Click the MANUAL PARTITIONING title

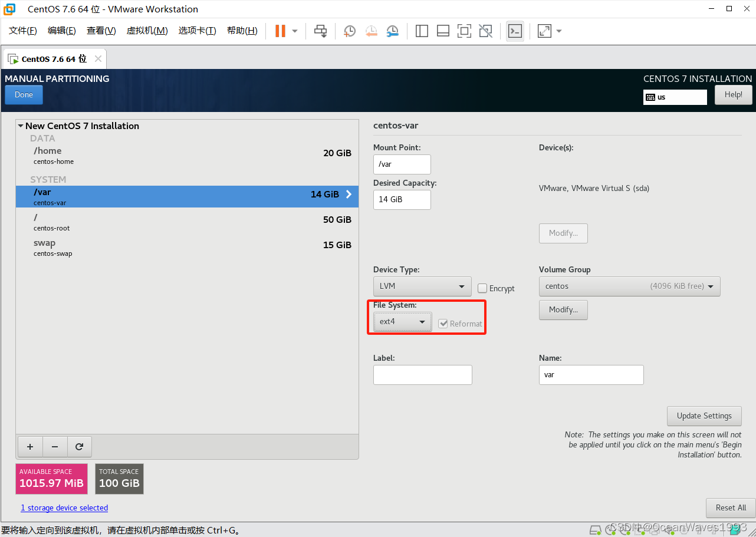pyautogui.click(x=57, y=79)
